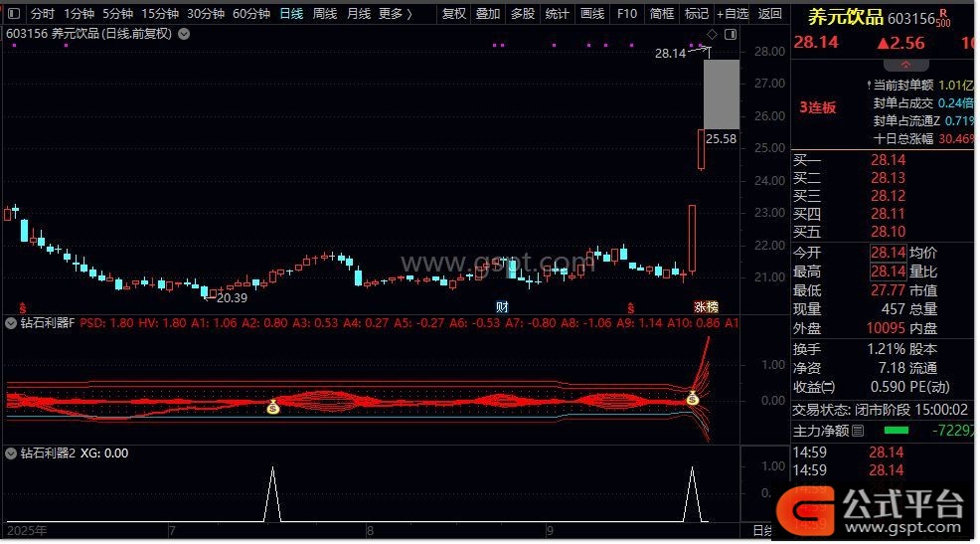Viewport: 980px width, 544px height.
Task: Switch to the 30分钟 period tab
Action: point(206,13)
